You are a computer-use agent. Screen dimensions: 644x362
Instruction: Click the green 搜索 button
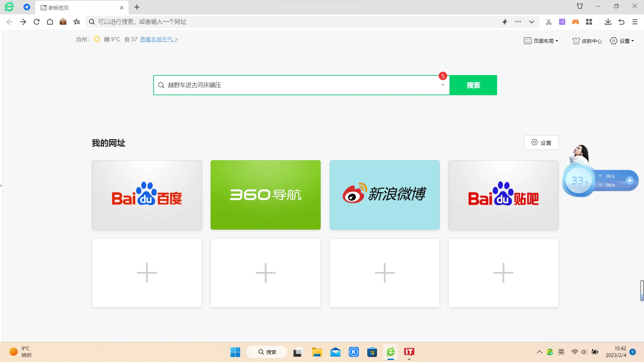(x=473, y=85)
